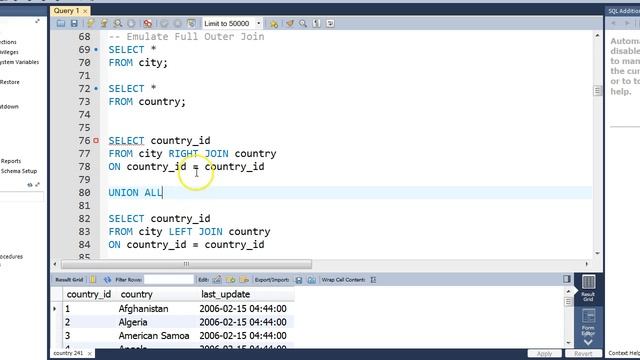The image size is (640, 360).
Task: Run Explain plan magnifier icon
Action: (118, 24)
